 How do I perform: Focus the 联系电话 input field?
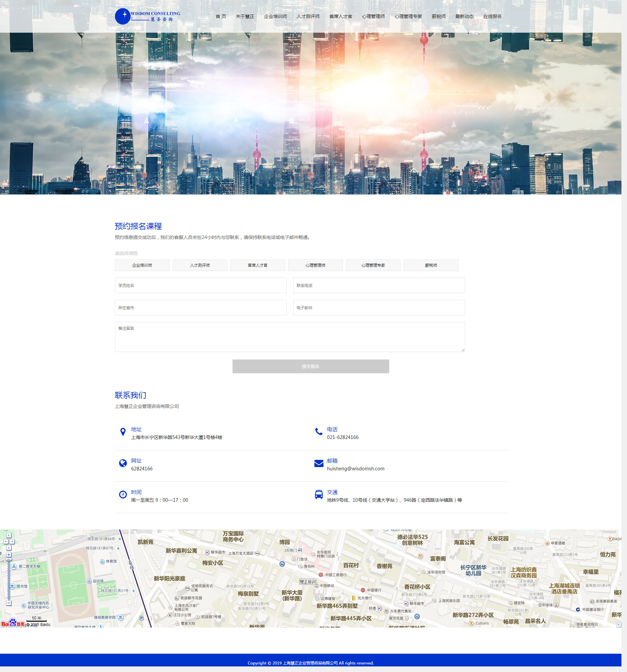(379, 285)
